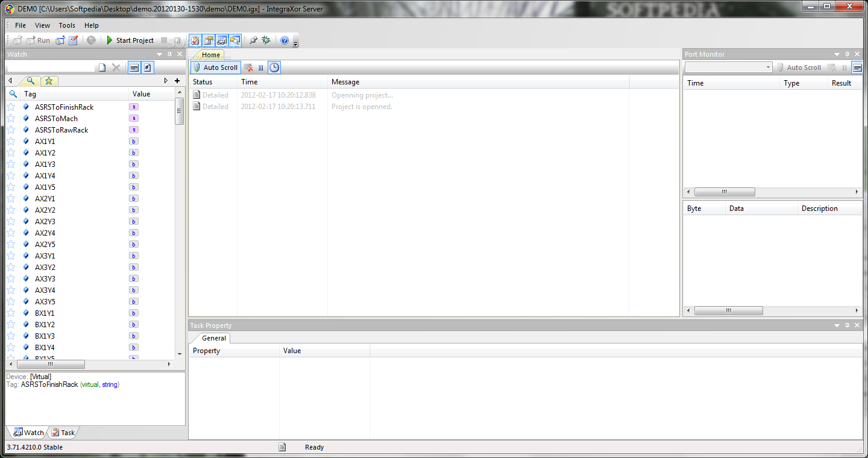Open the File menu

(20, 25)
